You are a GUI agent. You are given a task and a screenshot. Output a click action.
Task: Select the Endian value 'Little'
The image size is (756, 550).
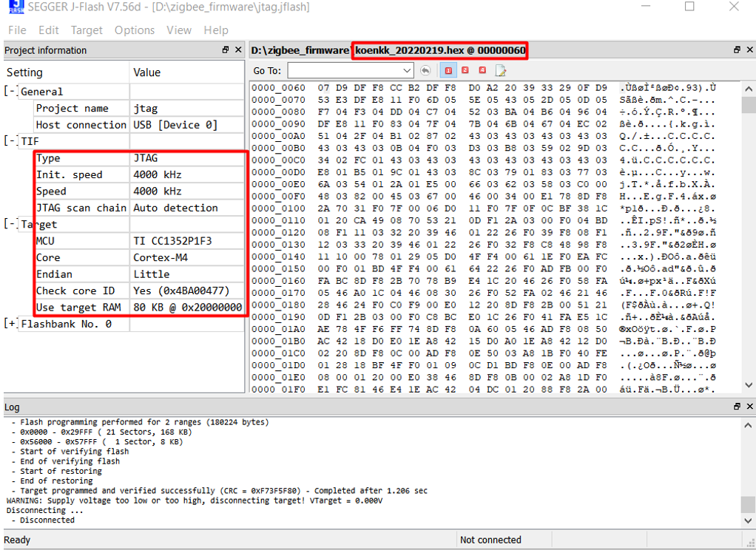(x=152, y=274)
